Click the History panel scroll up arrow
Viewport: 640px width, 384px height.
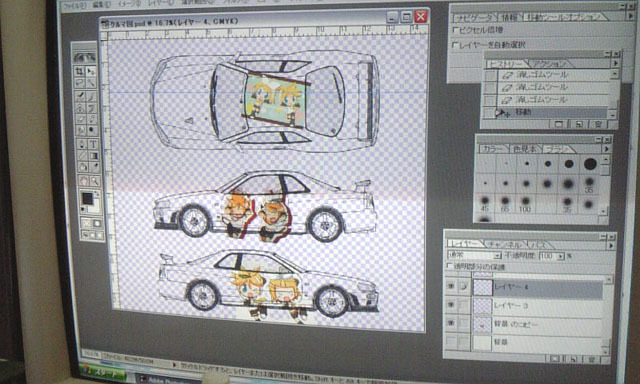tap(614, 74)
